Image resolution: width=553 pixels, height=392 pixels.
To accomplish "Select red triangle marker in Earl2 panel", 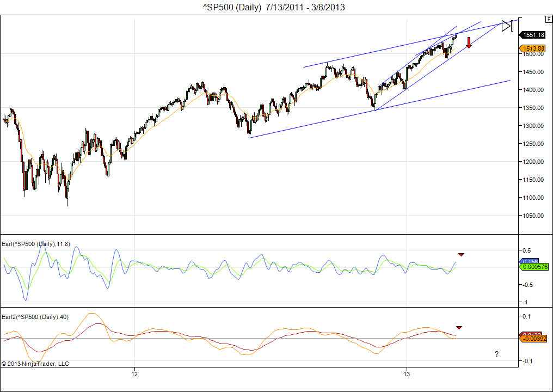I will (459, 327).
